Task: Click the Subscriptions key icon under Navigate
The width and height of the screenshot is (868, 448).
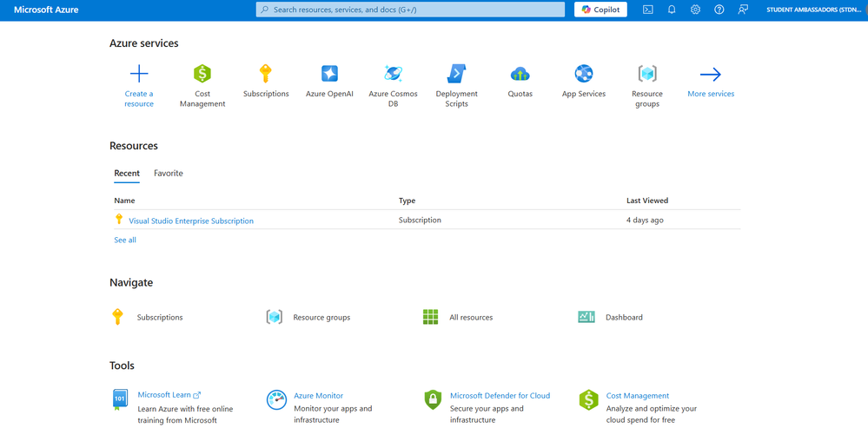Action: 117,317
